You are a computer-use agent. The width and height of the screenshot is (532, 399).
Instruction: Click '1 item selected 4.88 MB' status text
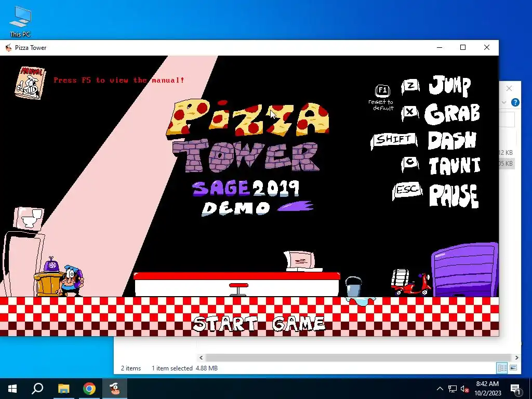pyautogui.click(x=184, y=368)
